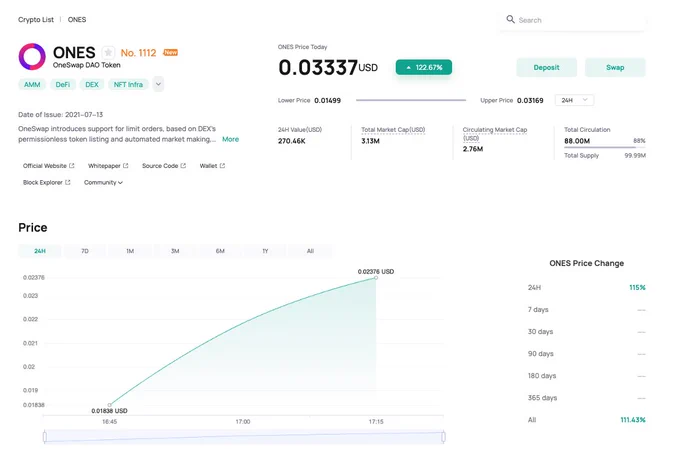This screenshot has width=680, height=456.
Task: Expand the tags list chevron
Action: (158, 84)
